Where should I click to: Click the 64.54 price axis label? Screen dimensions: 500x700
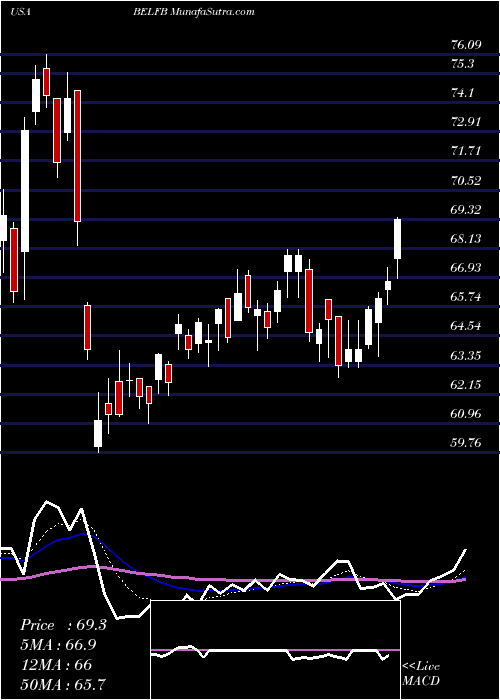(466, 326)
